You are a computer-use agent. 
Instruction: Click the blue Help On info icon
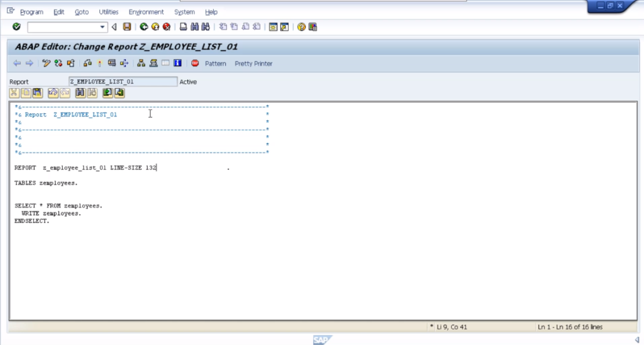point(177,64)
